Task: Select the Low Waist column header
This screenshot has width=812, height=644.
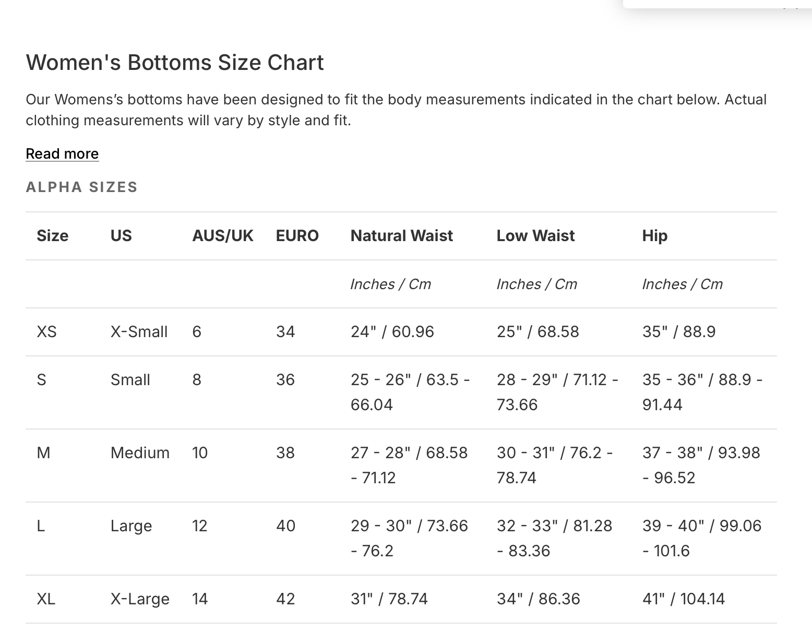Action: [535, 236]
